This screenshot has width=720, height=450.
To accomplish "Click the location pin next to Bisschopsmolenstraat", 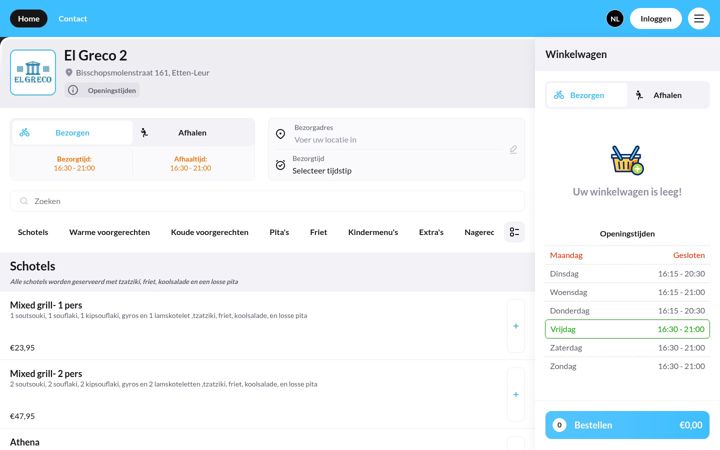I will tap(69, 73).
